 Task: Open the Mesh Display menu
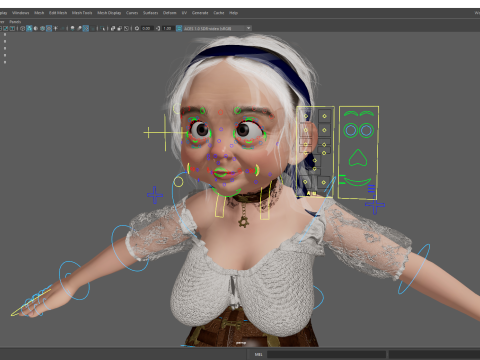tap(109, 13)
